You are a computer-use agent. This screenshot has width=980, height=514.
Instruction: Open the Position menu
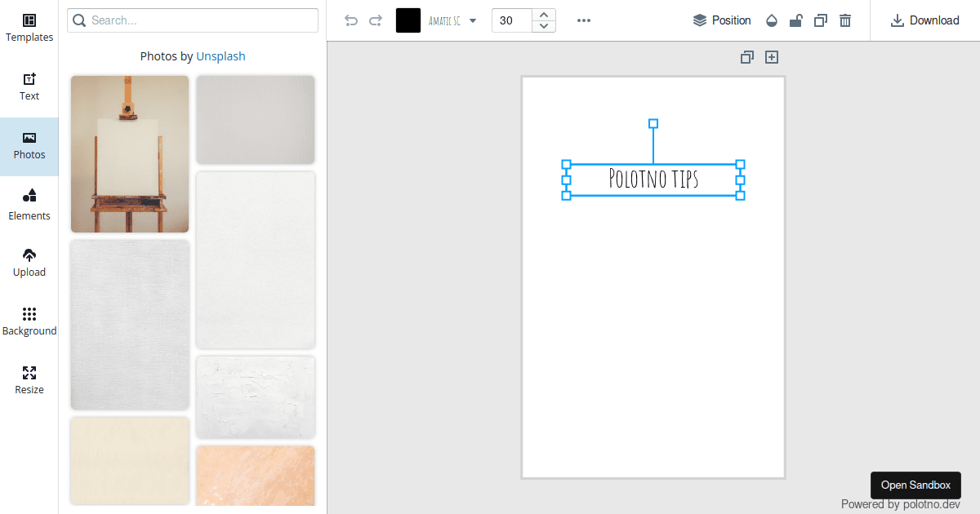click(722, 20)
